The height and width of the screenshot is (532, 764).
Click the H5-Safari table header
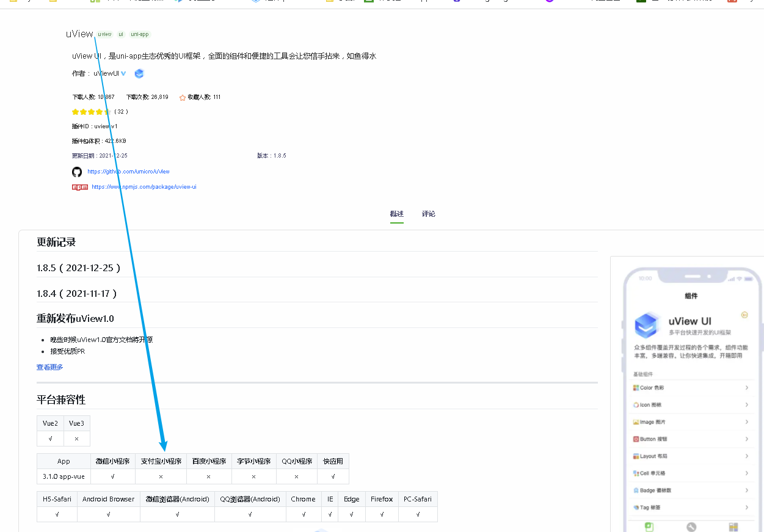[57, 499]
